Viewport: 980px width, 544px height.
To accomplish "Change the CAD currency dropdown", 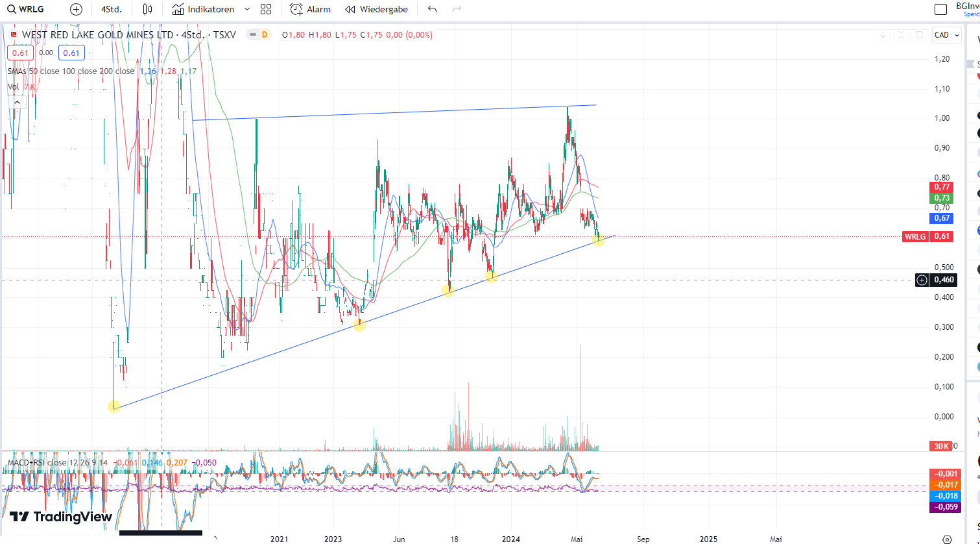I will [x=947, y=35].
